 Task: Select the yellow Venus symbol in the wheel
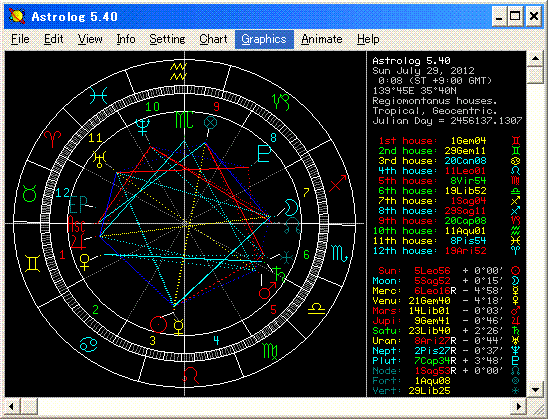click(85, 262)
